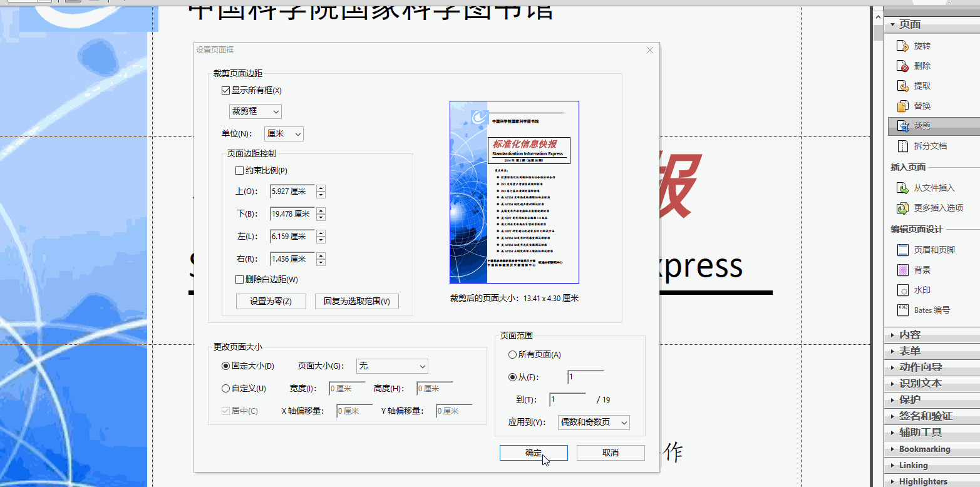980x487 pixels.
Task: Click the 高度 height input field
Action: point(435,389)
